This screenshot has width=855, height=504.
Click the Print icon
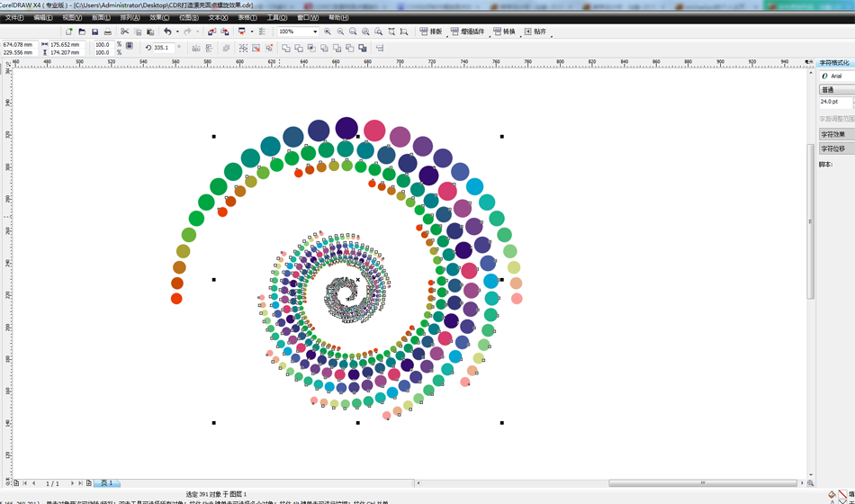coord(108,31)
